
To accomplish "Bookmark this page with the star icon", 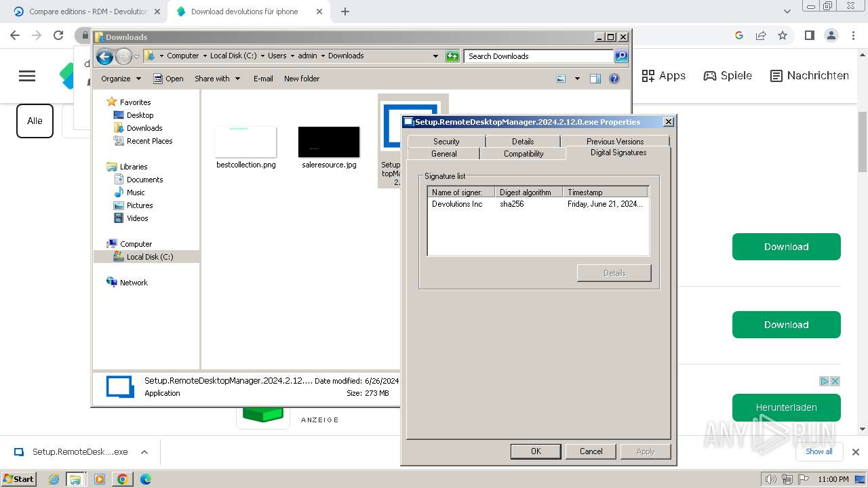I will [783, 35].
